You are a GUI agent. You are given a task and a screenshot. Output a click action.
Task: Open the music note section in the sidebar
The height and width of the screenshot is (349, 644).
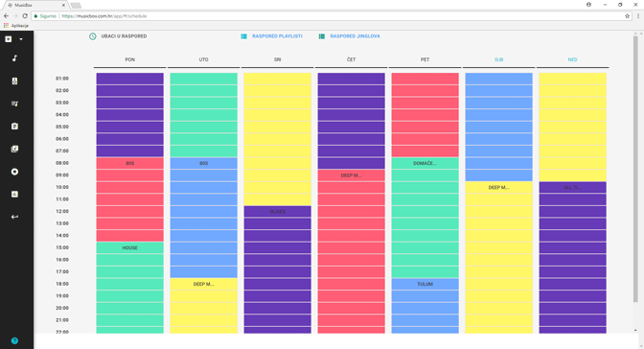(14, 58)
